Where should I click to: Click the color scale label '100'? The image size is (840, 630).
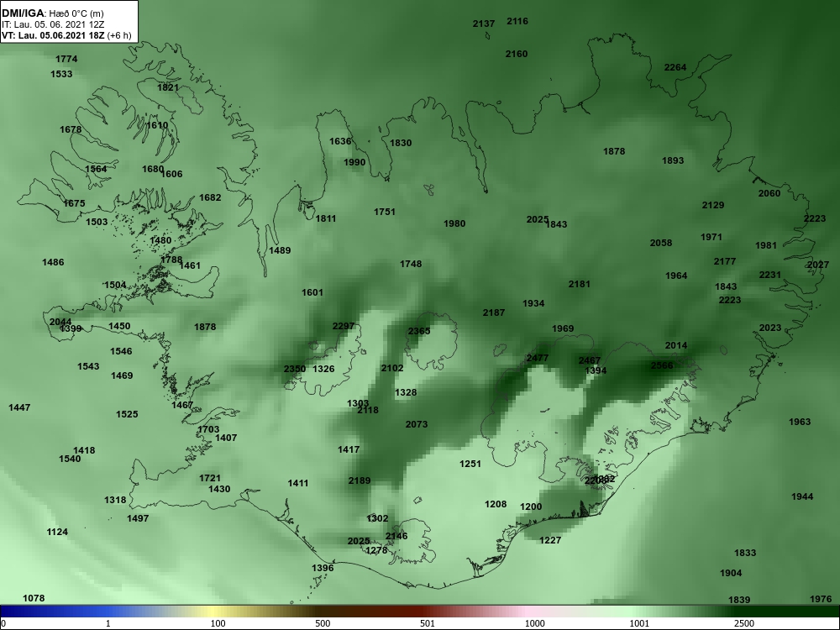[x=218, y=623]
